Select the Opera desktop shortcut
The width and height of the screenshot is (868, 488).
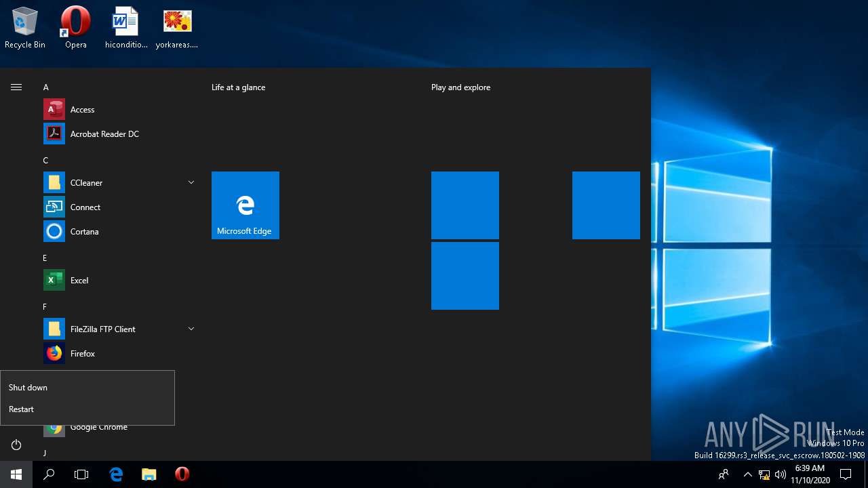point(76,28)
